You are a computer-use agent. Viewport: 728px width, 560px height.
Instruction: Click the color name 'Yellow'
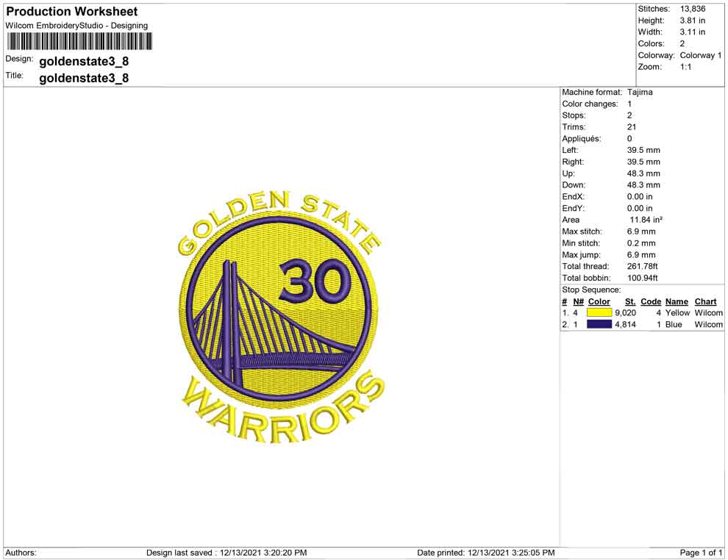(x=677, y=313)
